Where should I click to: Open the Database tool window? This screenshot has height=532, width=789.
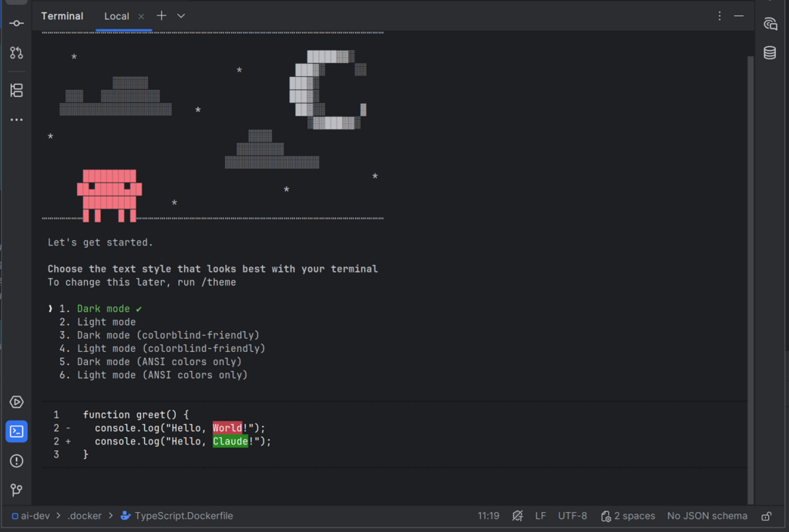[770, 53]
